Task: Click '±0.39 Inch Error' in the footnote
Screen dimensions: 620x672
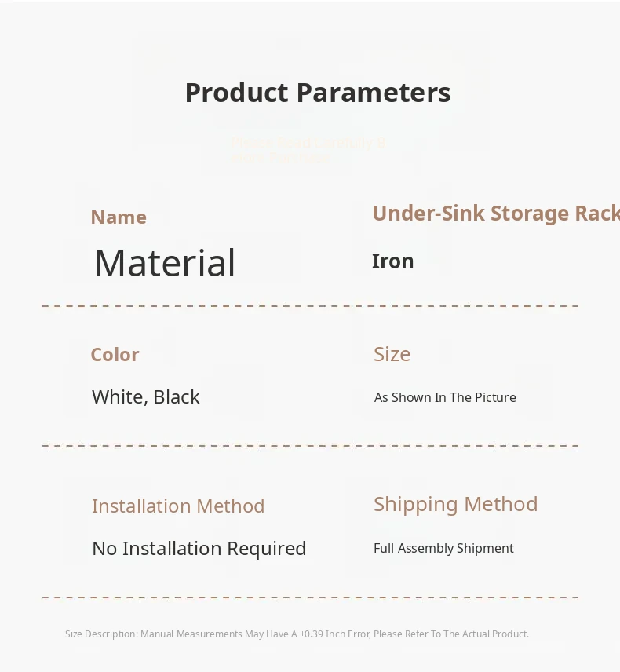Action: tap(335, 634)
